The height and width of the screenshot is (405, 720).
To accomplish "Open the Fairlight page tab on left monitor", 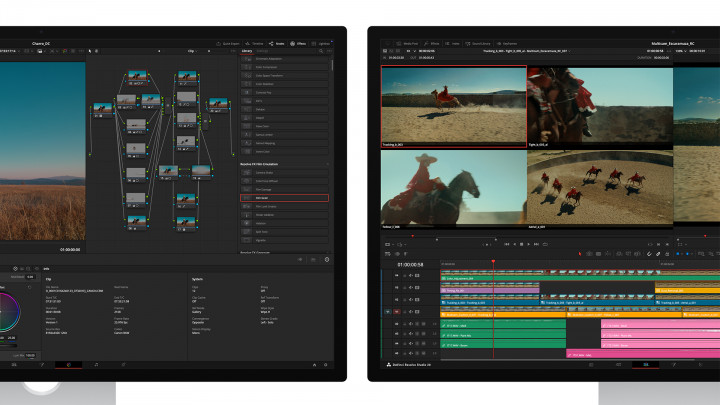I will [96, 365].
